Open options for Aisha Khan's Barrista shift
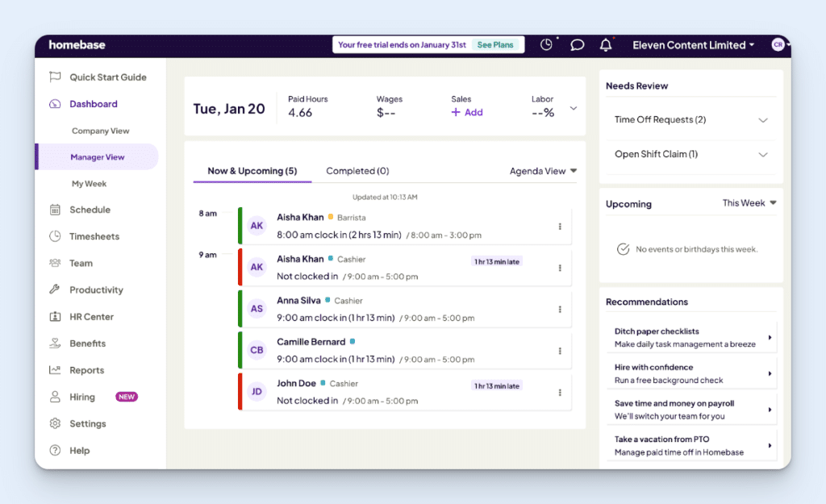This screenshot has width=826, height=504. coord(560,227)
